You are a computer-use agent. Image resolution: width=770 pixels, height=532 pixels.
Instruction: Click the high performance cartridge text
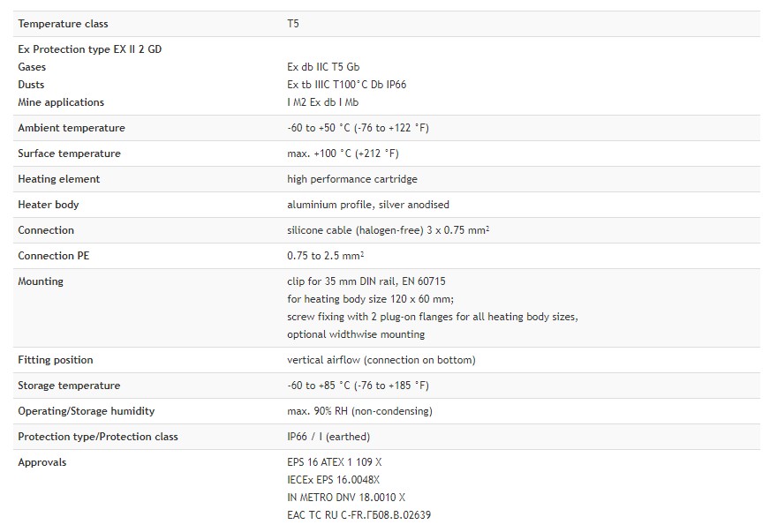tap(352, 178)
